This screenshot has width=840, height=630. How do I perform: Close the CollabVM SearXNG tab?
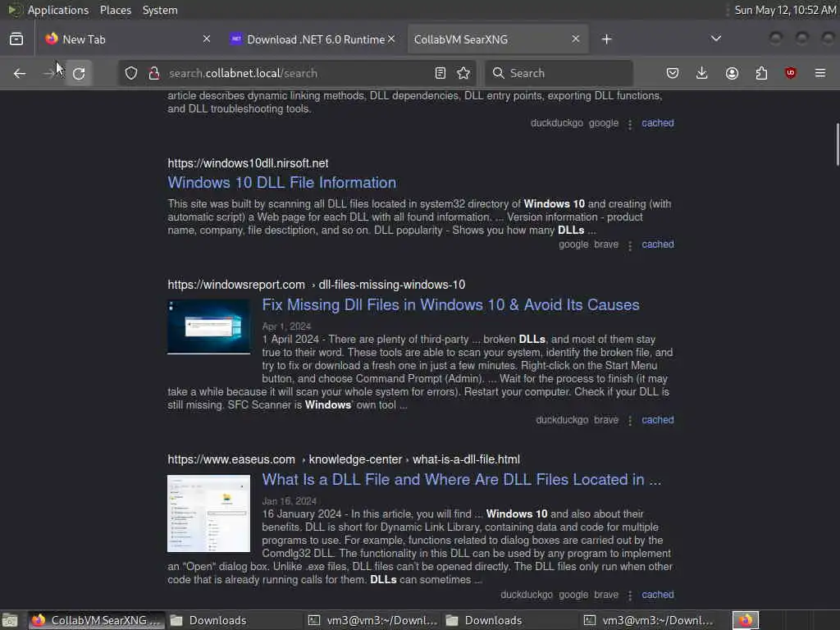(576, 39)
